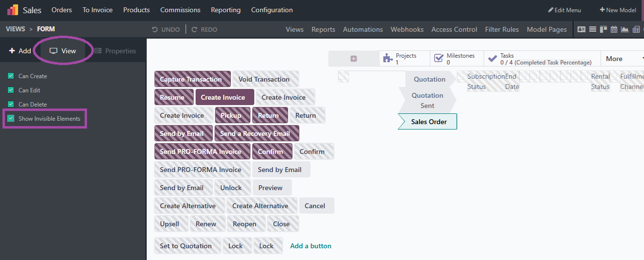Viewport: 644px width, 260px height.
Task: Open the top-bar Views tab
Action: [295, 29]
